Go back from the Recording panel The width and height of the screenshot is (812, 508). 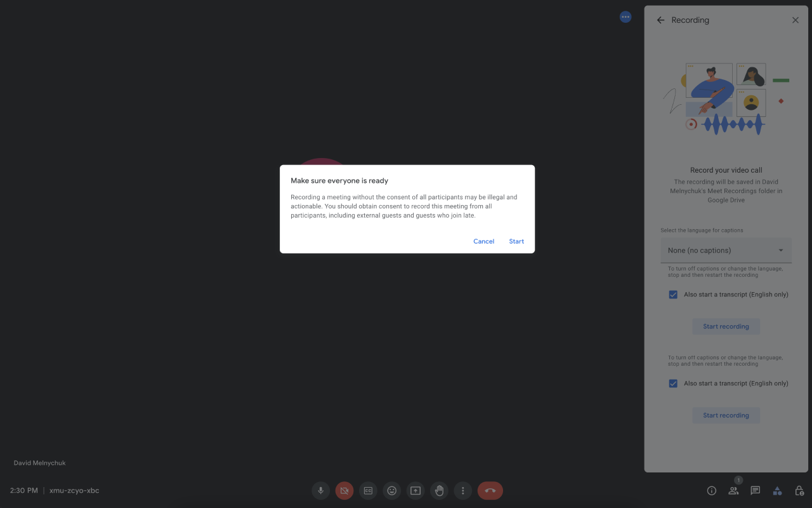tap(660, 20)
